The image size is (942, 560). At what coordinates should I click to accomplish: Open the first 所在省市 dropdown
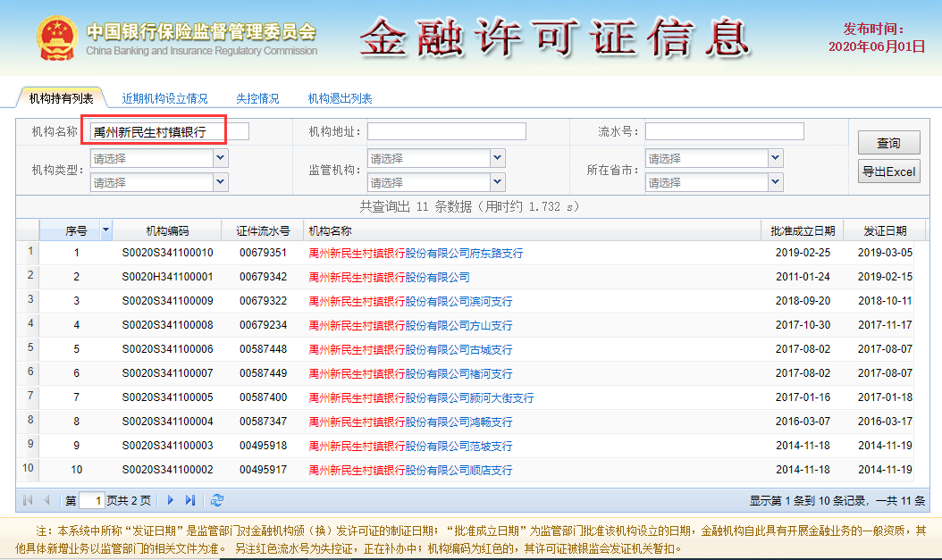(x=776, y=158)
